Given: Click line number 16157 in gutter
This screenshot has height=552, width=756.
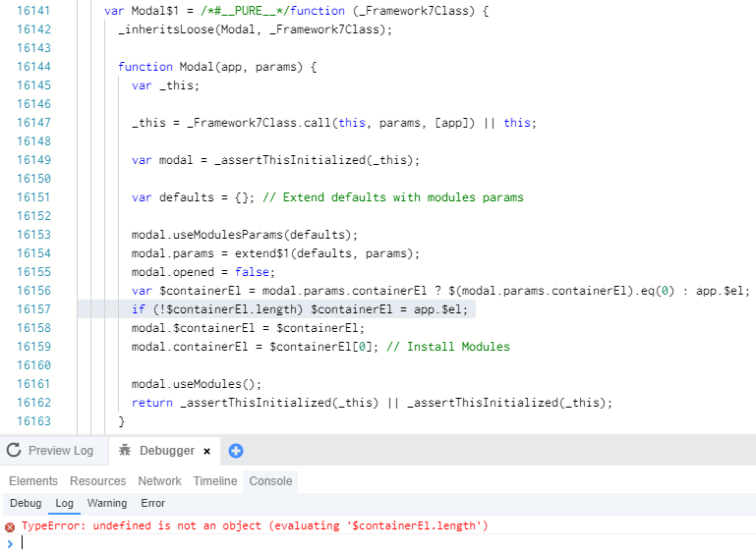Looking at the screenshot, I should pyautogui.click(x=33, y=309).
